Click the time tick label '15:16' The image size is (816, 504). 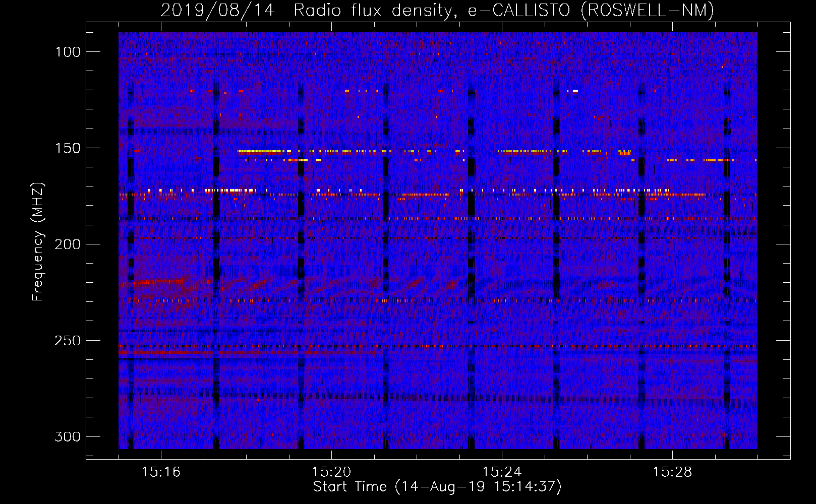coord(161,472)
